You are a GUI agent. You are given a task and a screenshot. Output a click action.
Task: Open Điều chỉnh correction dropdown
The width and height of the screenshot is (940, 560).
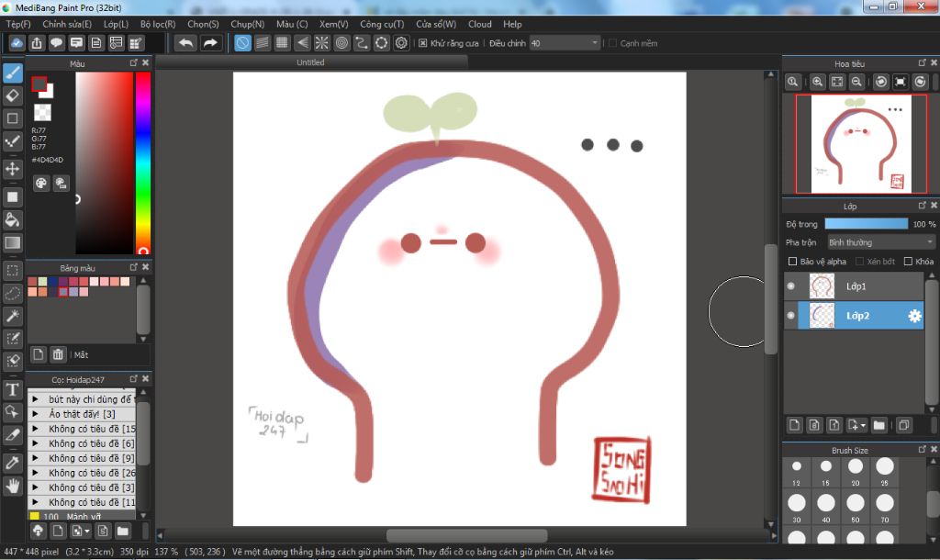565,43
